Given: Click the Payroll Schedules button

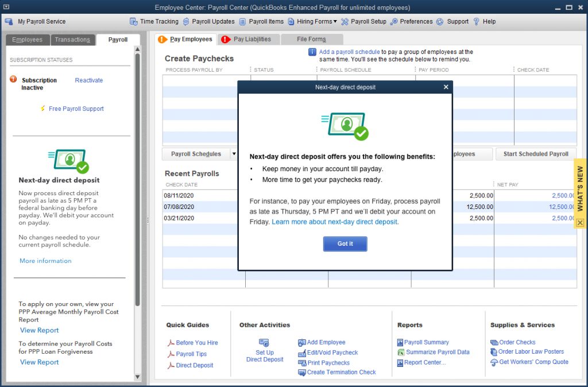Looking at the screenshot, I should point(196,154).
